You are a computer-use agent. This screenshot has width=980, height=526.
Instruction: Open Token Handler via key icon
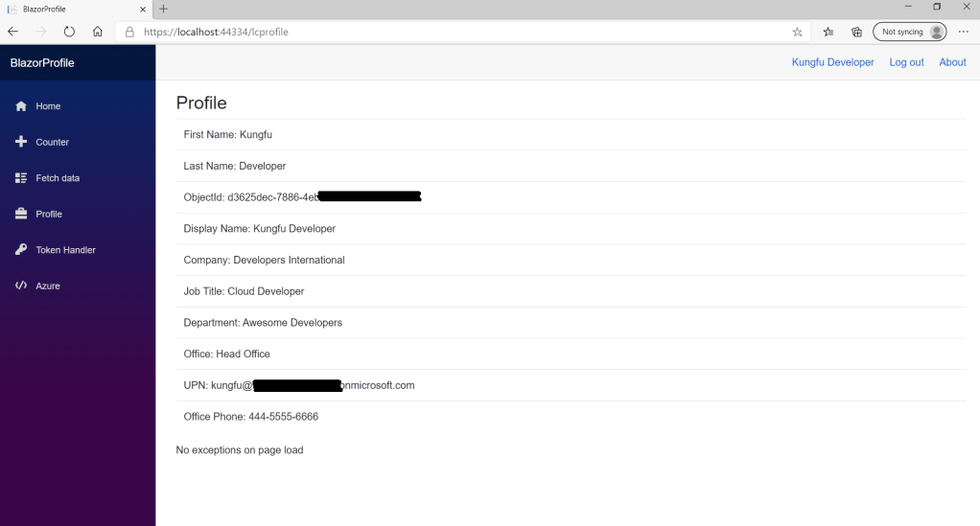pyautogui.click(x=21, y=250)
